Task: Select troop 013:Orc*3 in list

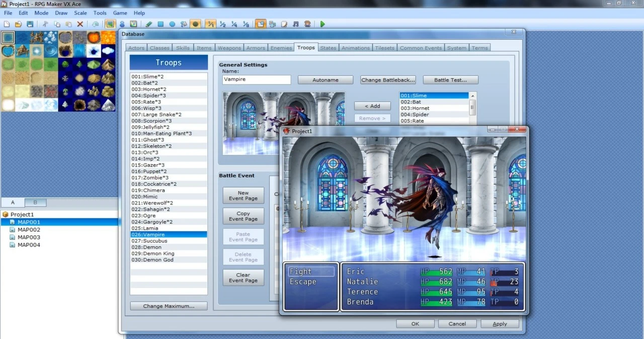Action: 169,152
